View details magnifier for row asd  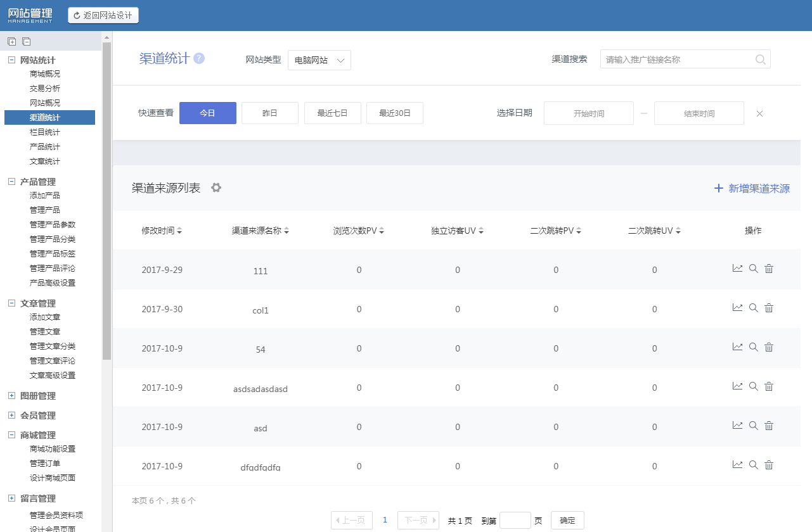[754, 426]
